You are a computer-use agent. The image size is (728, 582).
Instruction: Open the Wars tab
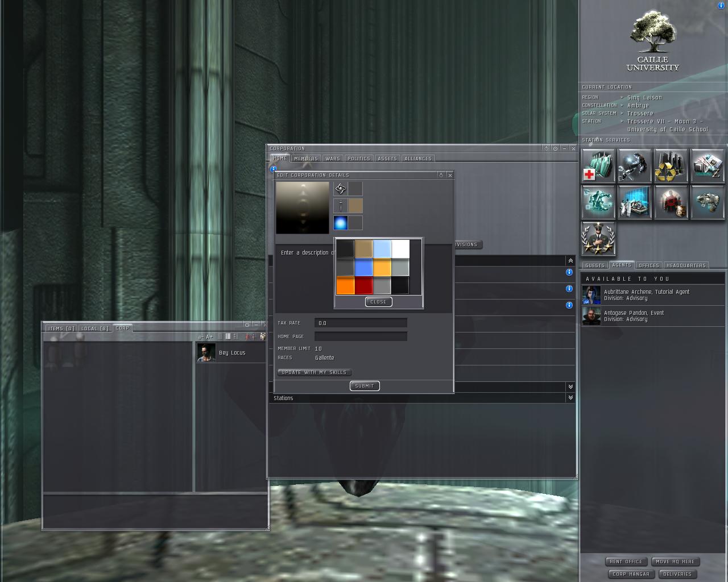point(333,159)
